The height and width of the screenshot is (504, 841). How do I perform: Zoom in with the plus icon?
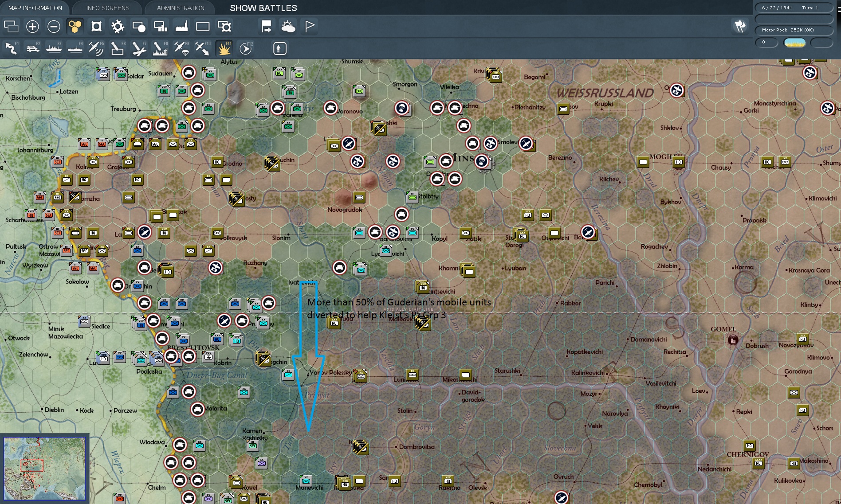[x=32, y=27]
